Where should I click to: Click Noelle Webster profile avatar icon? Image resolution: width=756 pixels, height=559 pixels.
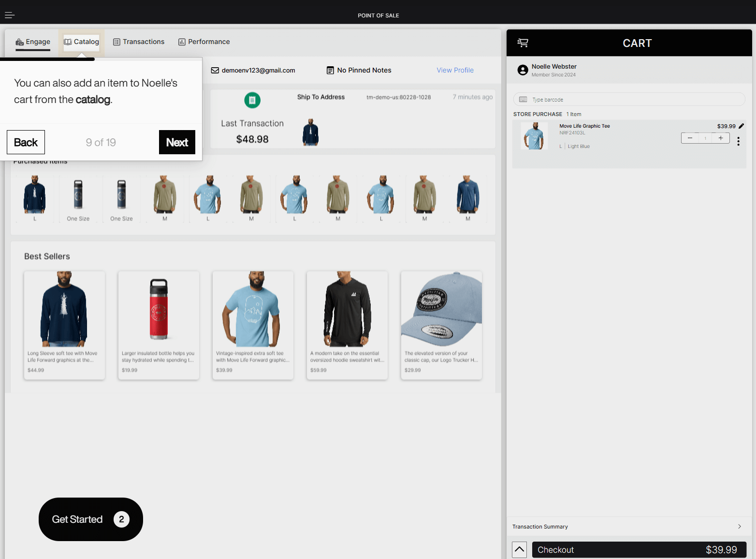(x=523, y=70)
